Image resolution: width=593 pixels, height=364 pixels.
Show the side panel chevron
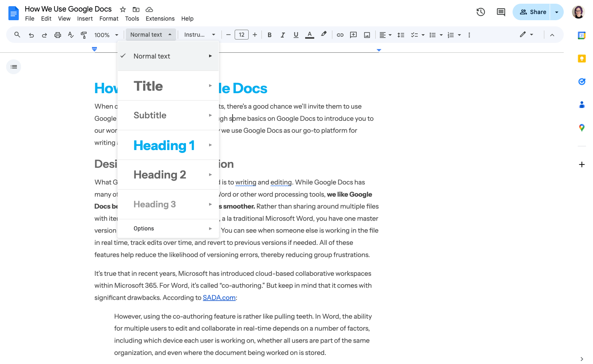582,359
